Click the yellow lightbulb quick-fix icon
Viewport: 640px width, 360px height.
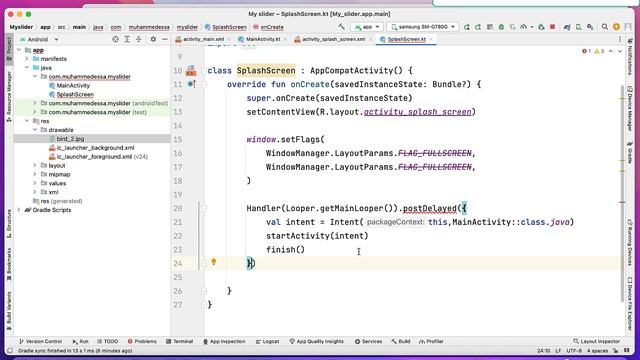pos(213,262)
